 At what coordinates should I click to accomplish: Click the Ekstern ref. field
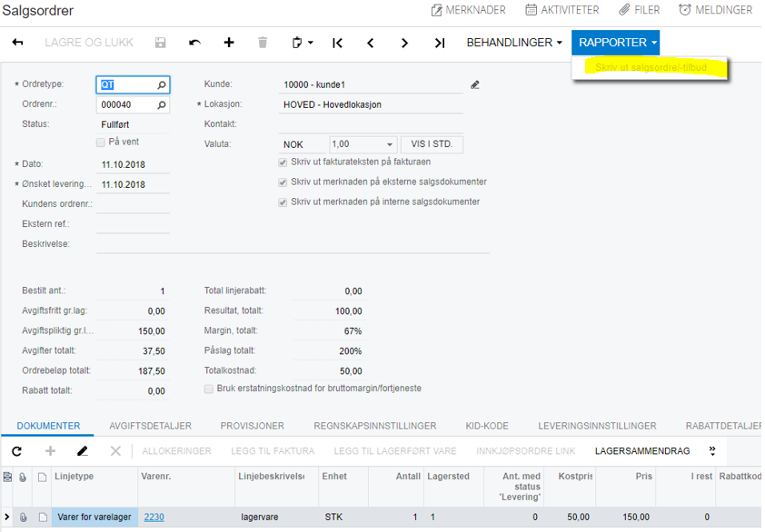[133, 224]
